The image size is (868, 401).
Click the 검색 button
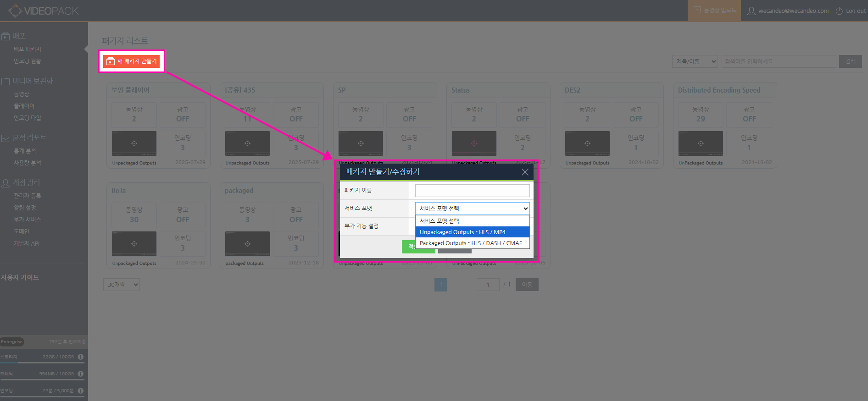pos(851,61)
